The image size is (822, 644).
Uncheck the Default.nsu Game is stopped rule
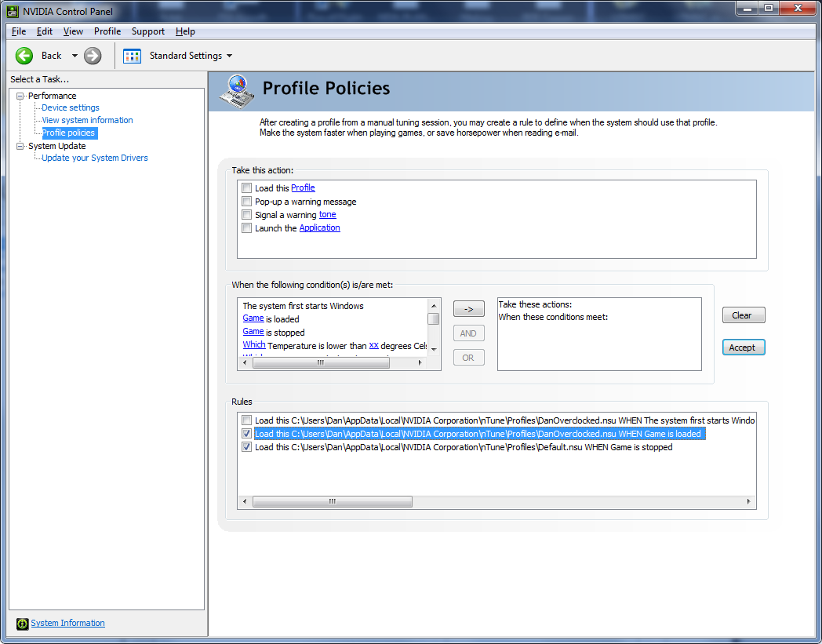click(x=246, y=447)
